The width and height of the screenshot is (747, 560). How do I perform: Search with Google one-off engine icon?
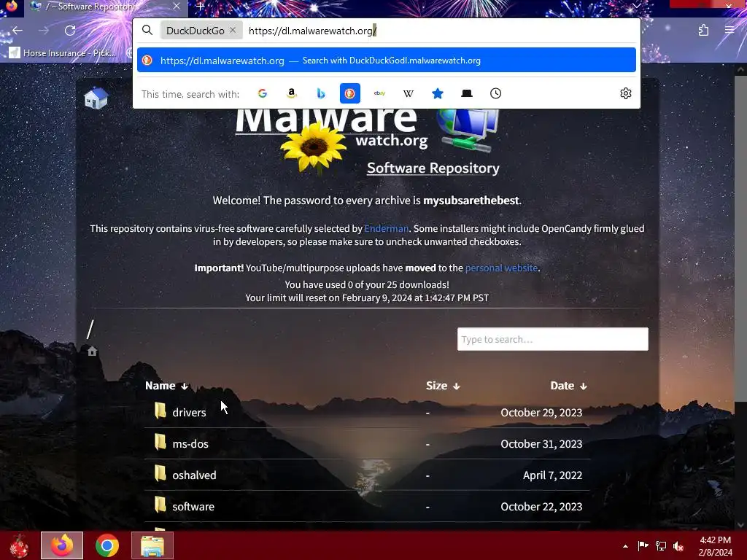[x=263, y=93]
